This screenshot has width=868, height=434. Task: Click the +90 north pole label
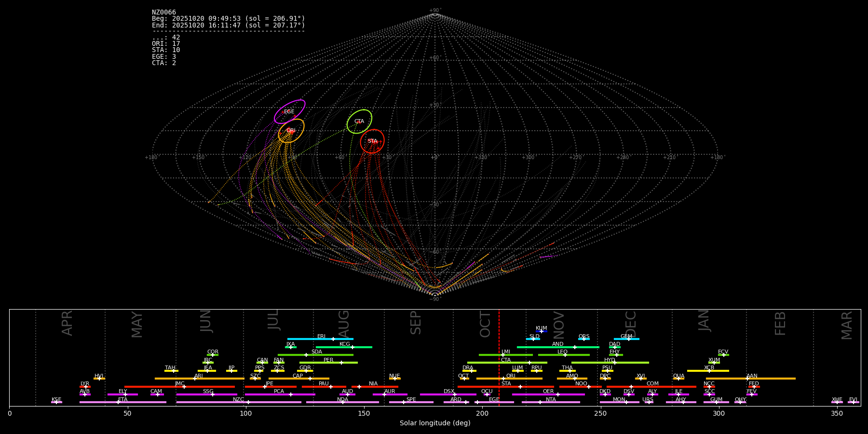point(434,10)
